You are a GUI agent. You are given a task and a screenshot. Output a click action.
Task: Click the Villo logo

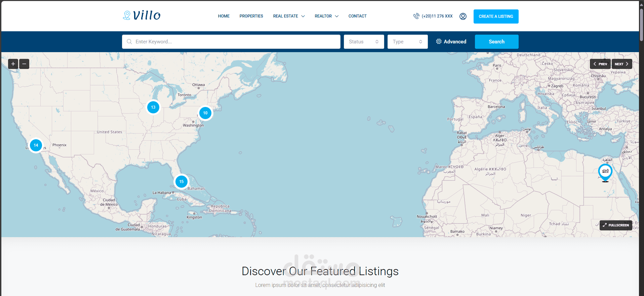pyautogui.click(x=142, y=15)
